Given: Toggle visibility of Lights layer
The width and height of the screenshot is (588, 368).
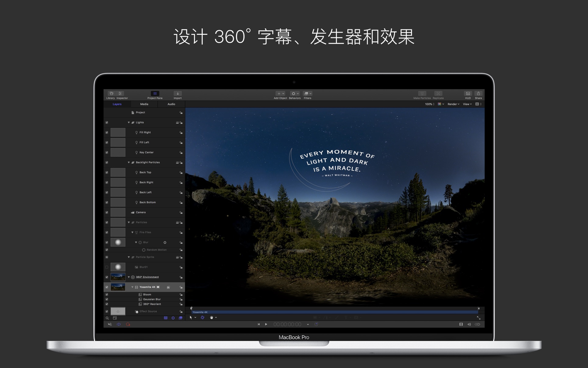Looking at the screenshot, I should pyautogui.click(x=107, y=122).
